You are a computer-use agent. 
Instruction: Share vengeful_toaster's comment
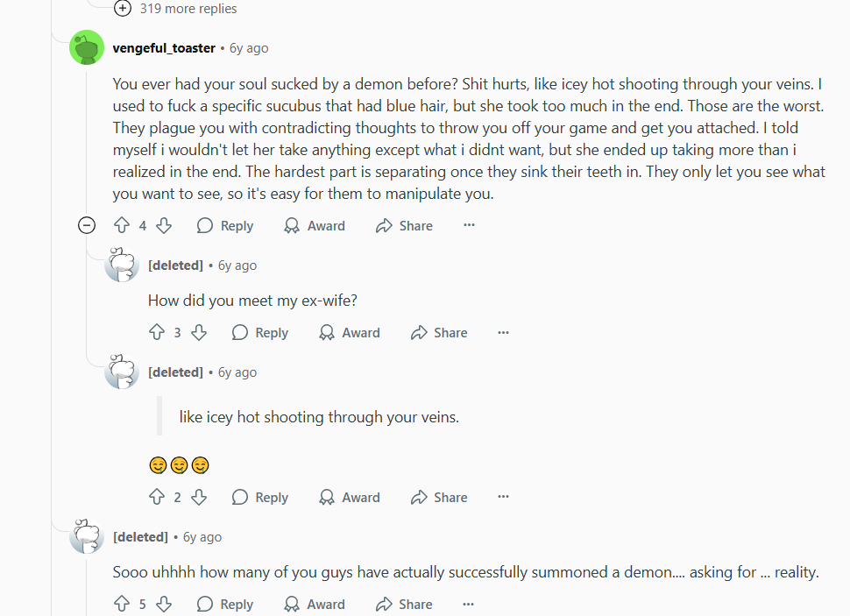coord(404,226)
